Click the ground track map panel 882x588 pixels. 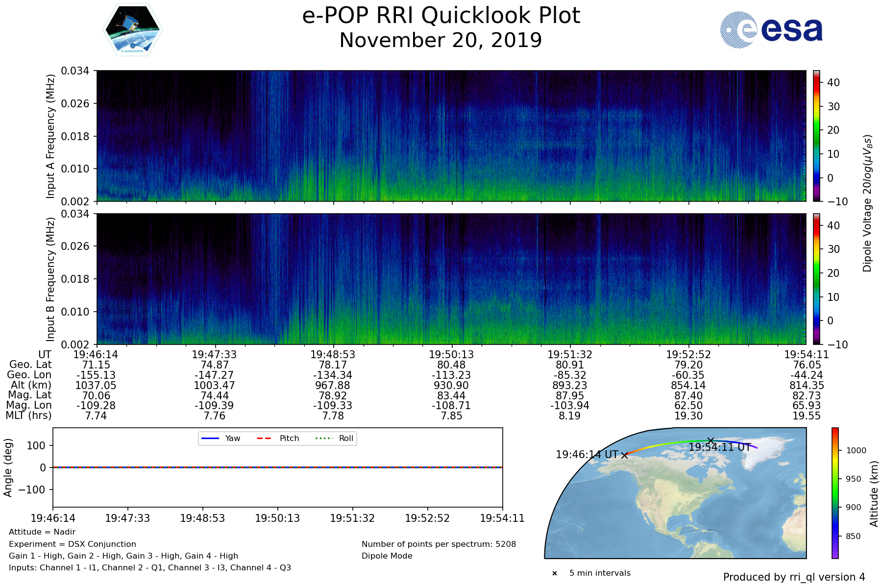pos(676,493)
